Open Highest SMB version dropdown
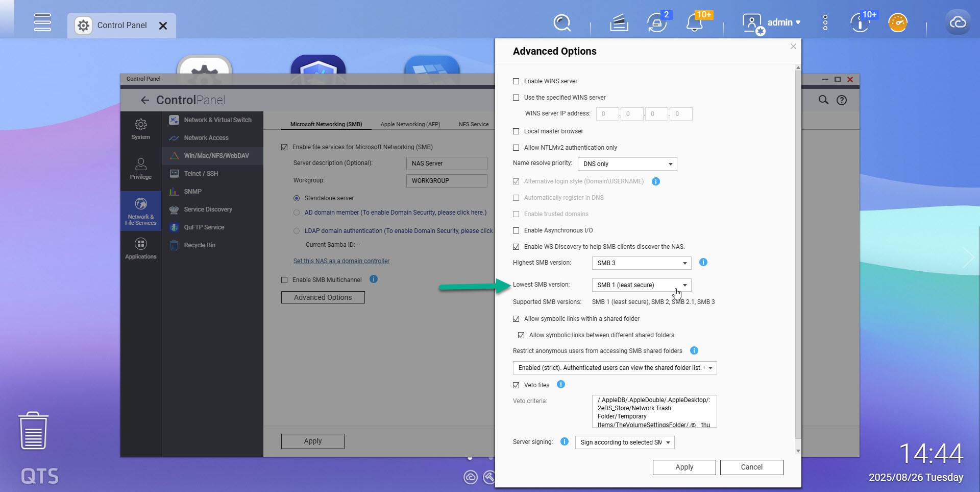The image size is (980, 492). point(642,263)
